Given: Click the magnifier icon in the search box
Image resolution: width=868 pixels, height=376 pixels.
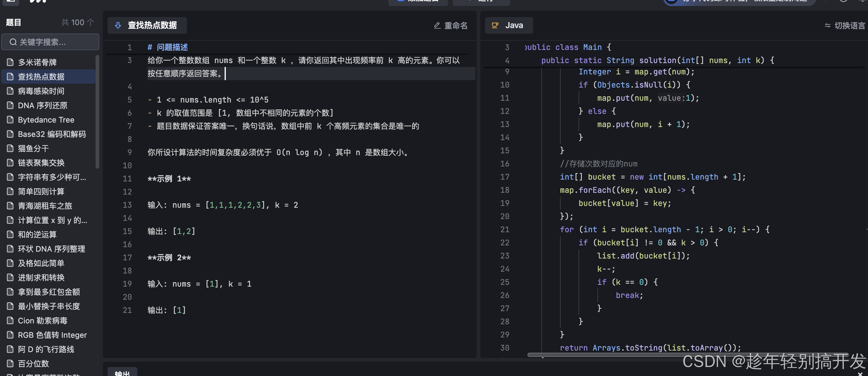Looking at the screenshot, I should (13, 42).
